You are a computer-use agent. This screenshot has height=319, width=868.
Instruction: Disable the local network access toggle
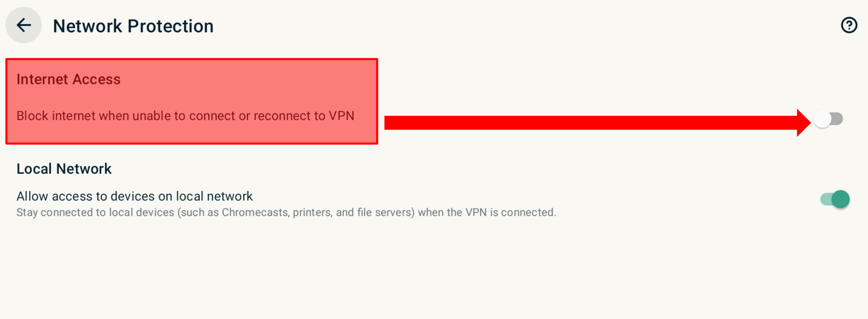[835, 199]
